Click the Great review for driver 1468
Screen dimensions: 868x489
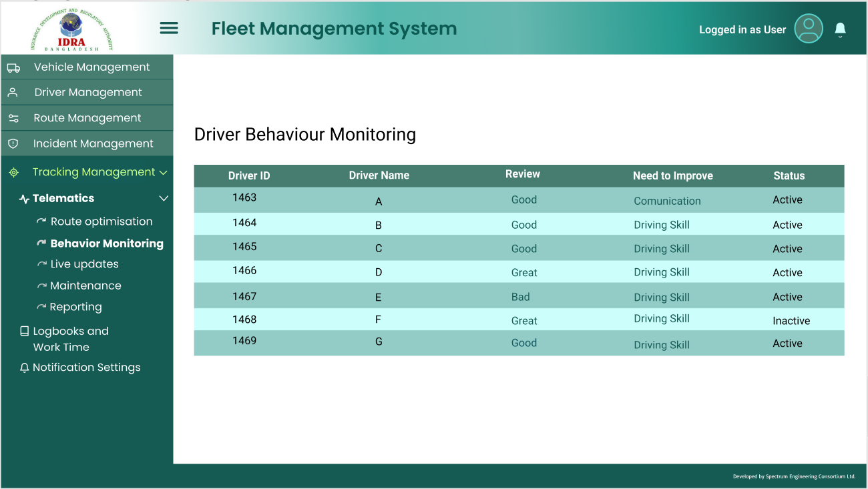(524, 321)
